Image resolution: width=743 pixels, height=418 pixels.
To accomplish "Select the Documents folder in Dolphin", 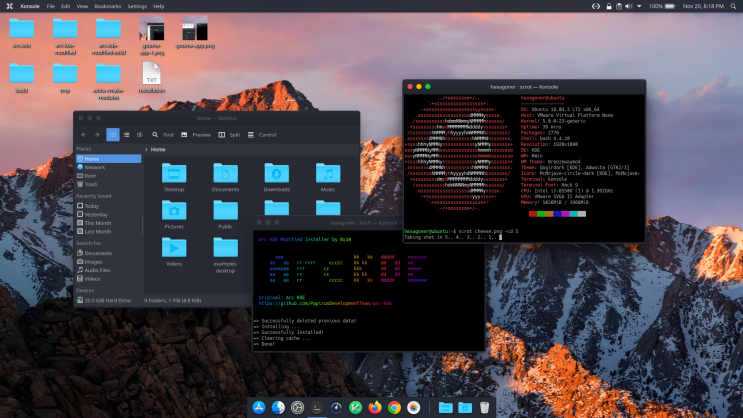I will tap(226, 177).
